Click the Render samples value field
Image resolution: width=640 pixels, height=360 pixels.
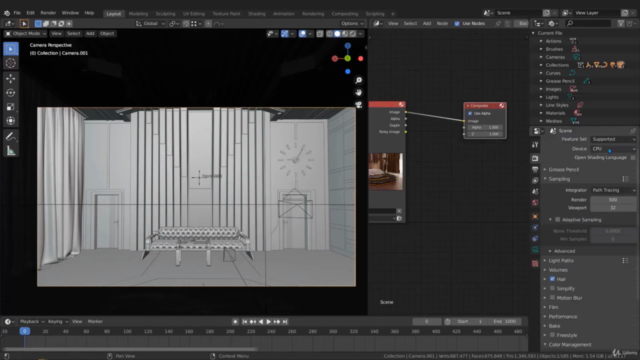pos(613,200)
